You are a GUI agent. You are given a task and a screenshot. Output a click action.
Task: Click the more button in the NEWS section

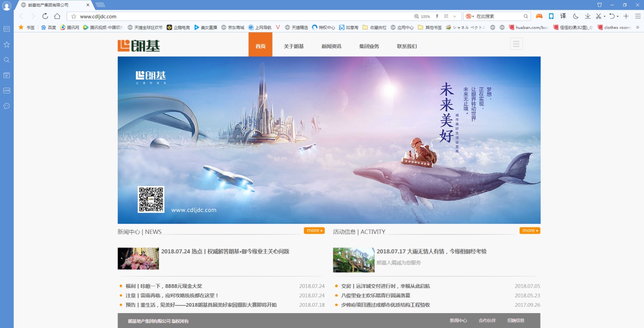[x=314, y=231]
